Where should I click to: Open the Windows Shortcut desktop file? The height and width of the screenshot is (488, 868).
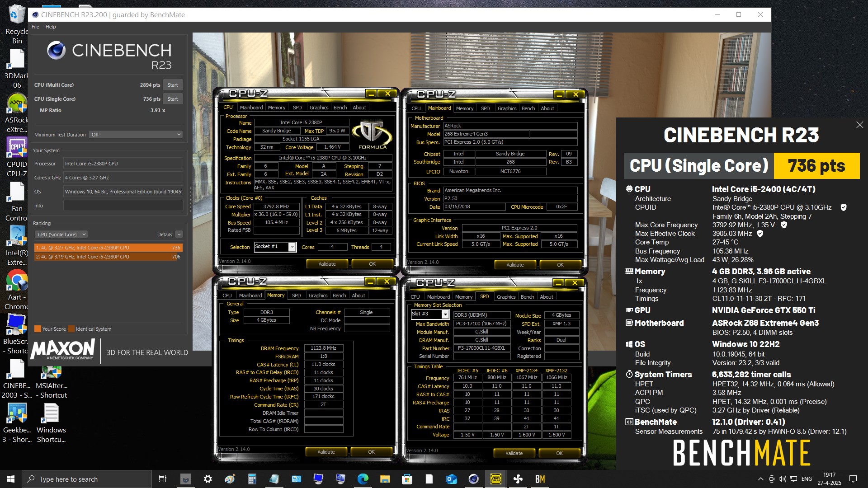tap(51, 422)
